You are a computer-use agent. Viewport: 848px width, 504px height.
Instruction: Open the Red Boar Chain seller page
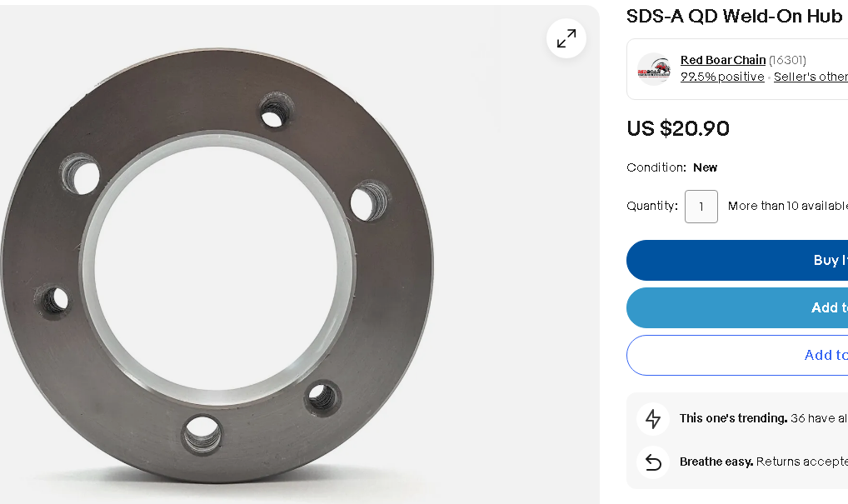tap(722, 60)
